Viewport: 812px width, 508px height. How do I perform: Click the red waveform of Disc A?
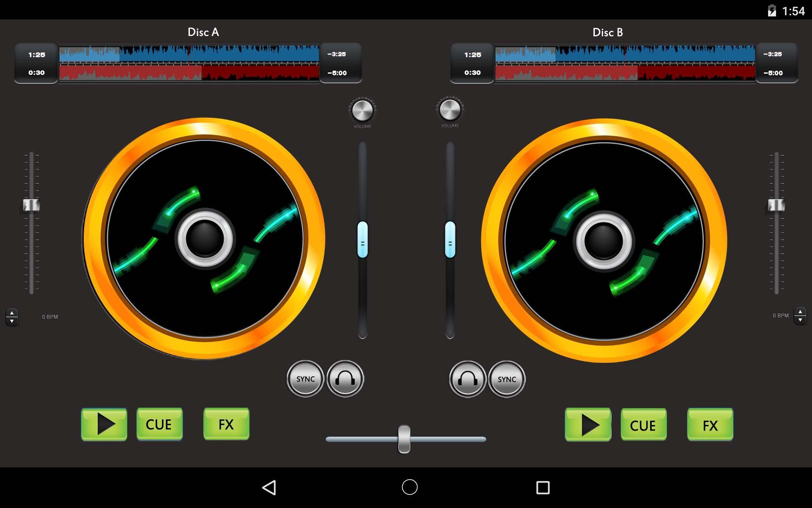189,72
